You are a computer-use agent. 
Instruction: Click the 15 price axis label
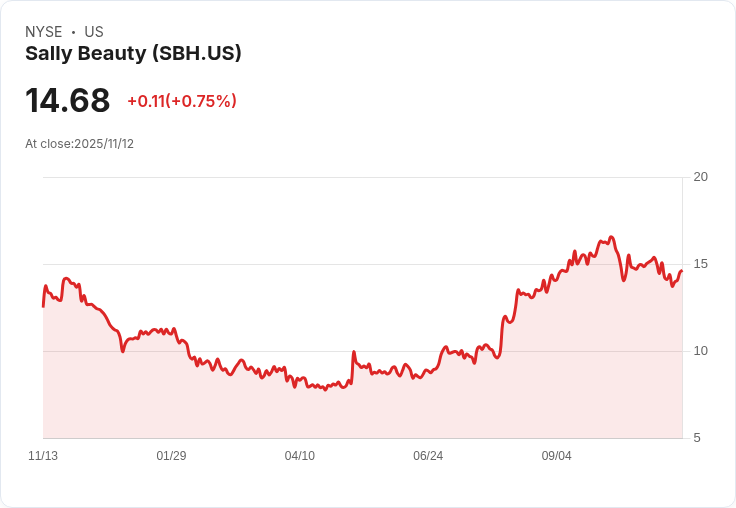click(701, 264)
